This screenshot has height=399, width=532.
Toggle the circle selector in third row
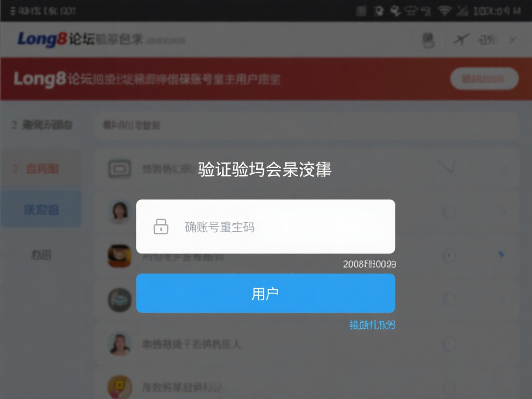pos(449,255)
